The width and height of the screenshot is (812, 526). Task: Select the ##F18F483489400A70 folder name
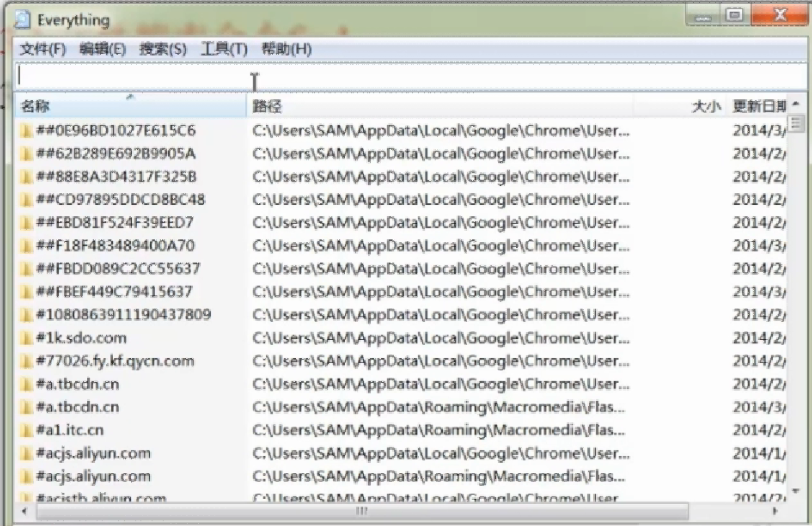point(115,245)
